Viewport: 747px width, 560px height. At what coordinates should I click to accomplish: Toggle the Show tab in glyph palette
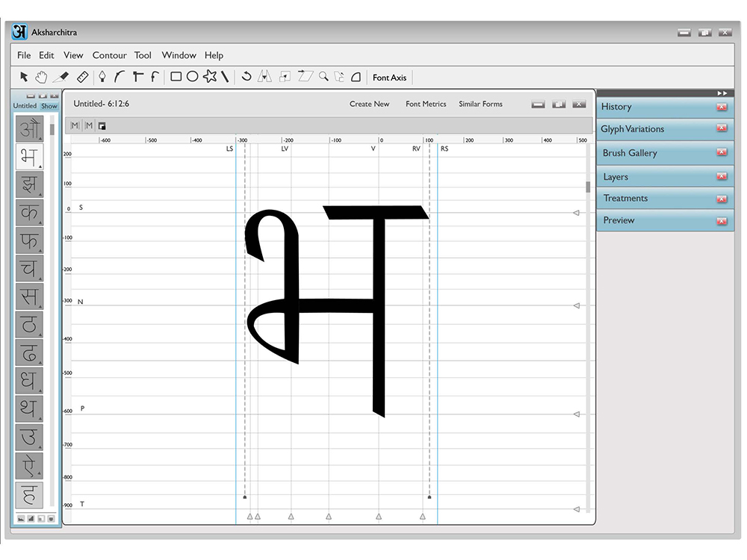coord(49,106)
